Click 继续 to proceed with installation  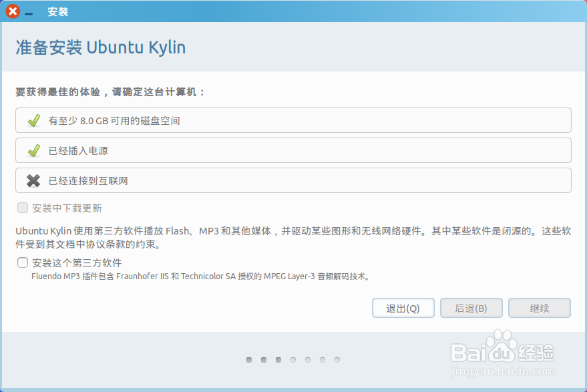point(540,308)
